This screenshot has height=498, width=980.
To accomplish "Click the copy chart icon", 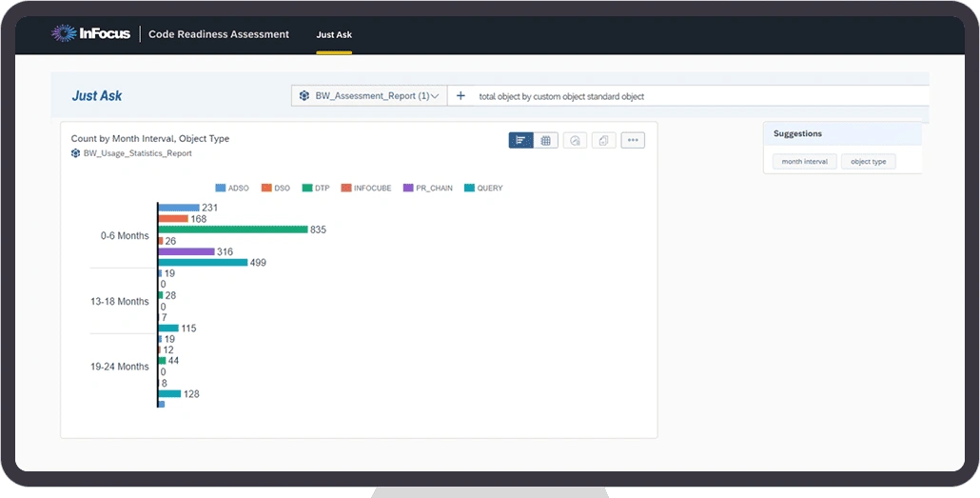I will (603, 141).
